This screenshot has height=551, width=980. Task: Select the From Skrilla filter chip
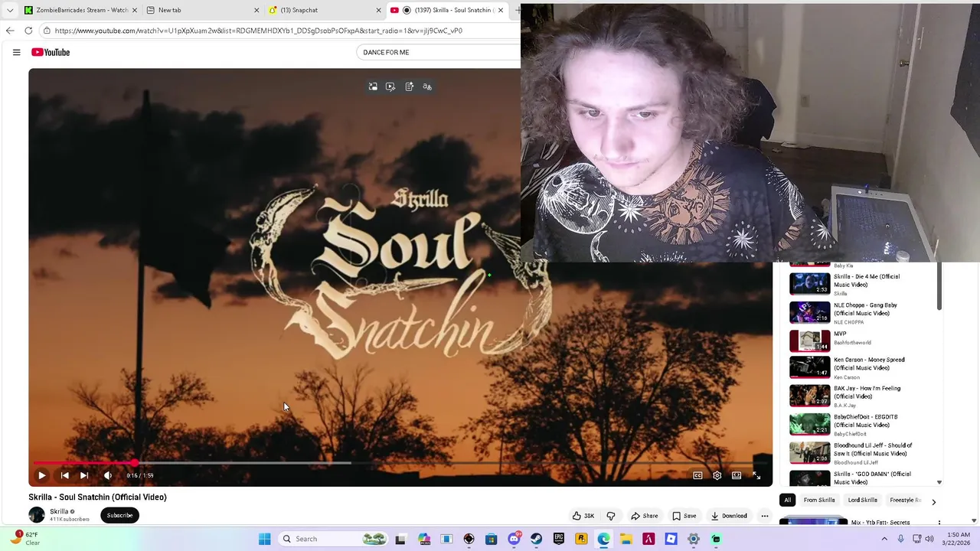click(819, 500)
